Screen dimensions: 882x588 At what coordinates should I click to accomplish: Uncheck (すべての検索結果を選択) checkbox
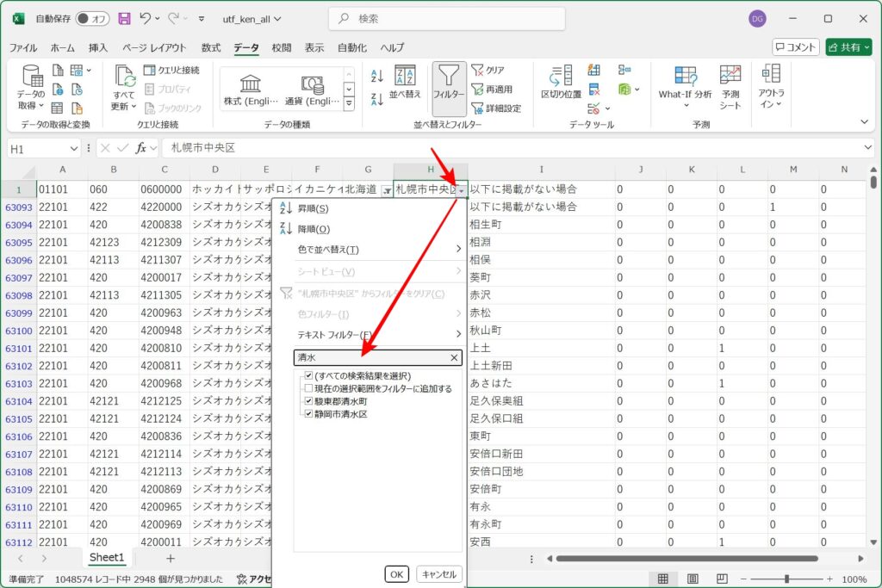[309, 375]
